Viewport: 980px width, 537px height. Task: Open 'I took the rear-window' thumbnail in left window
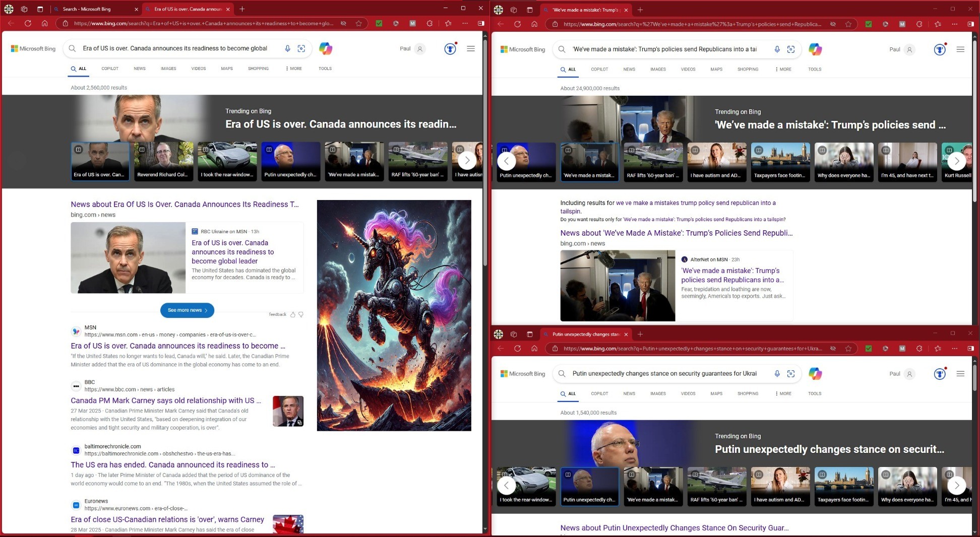(227, 161)
